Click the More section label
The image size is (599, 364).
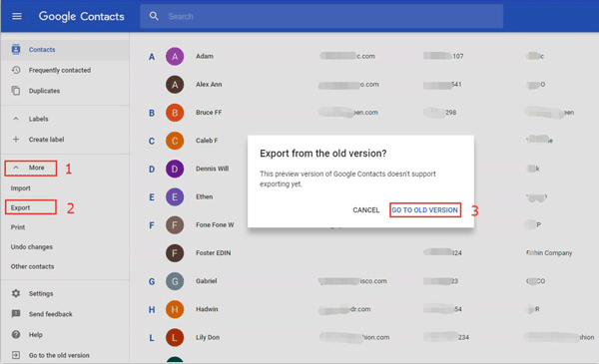(x=36, y=168)
